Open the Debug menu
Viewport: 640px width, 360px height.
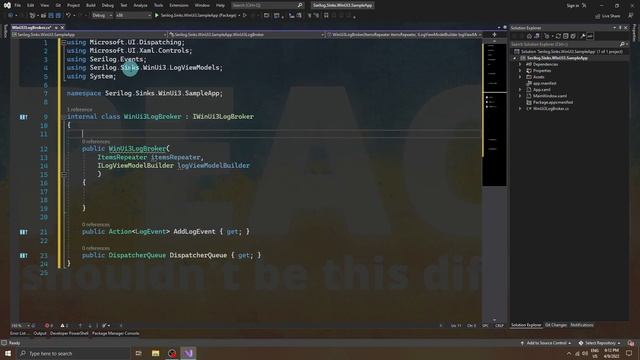pyautogui.click(x=108, y=5)
